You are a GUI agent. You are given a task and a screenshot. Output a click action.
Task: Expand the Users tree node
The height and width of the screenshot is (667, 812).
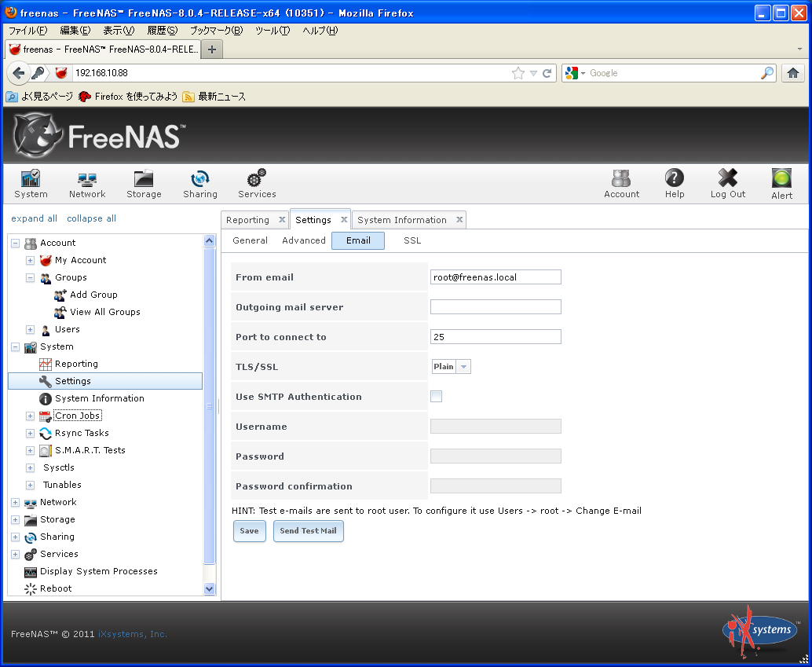point(31,330)
